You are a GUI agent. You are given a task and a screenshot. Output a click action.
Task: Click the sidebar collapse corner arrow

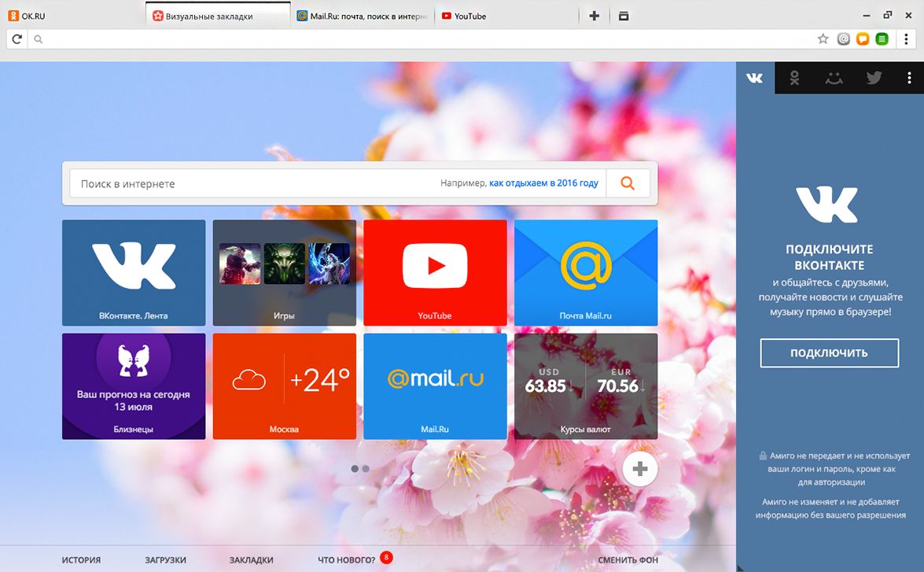[x=740, y=569]
